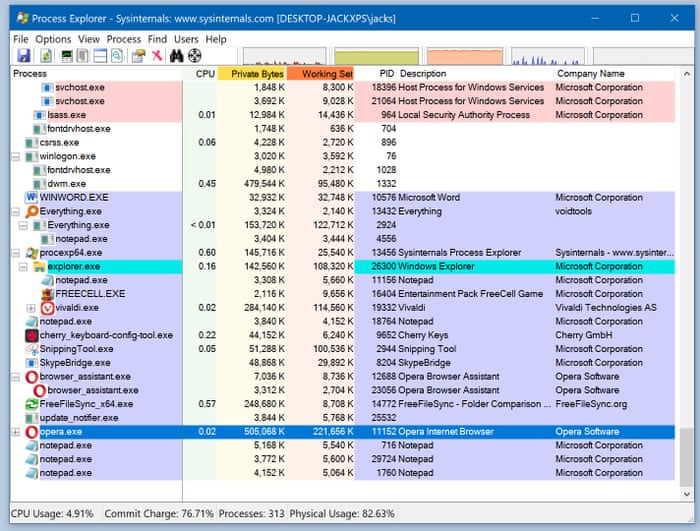Open the Options menu
700x531 pixels.
coord(53,39)
